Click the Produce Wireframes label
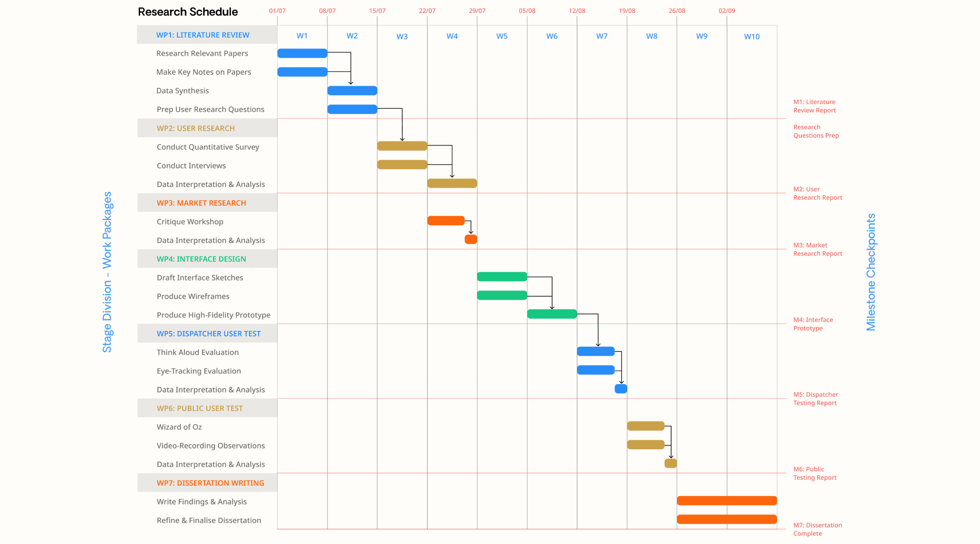Screen dimensions: 980x544 193,296
